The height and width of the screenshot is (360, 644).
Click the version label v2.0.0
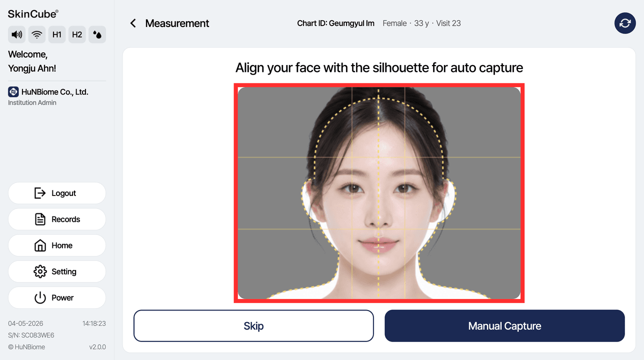[97, 347]
